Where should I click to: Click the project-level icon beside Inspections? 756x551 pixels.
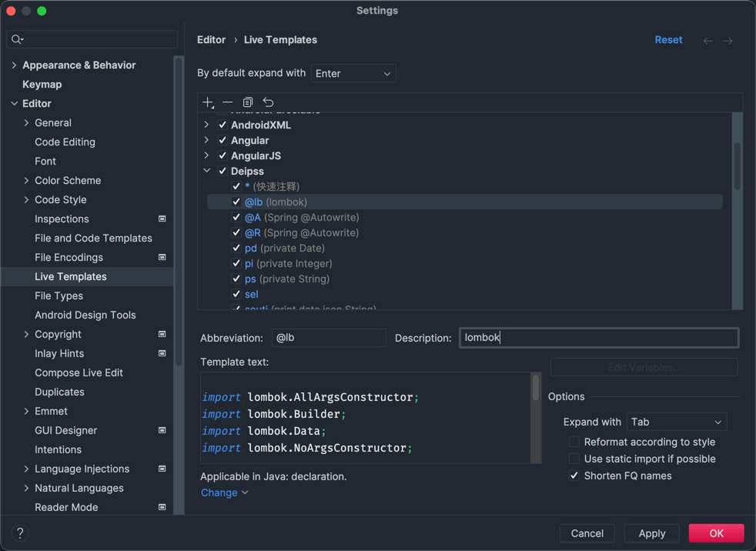coord(162,219)
